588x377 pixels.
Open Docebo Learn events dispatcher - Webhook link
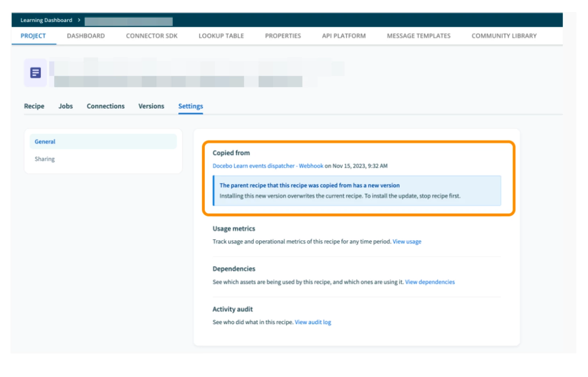pyautogui.click(x=268, y=166)
